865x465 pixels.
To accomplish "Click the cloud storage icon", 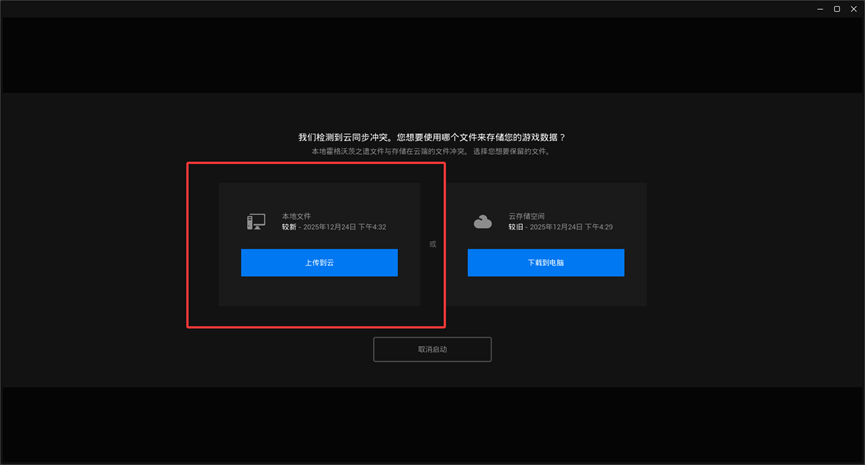I will tap(483, 222).
